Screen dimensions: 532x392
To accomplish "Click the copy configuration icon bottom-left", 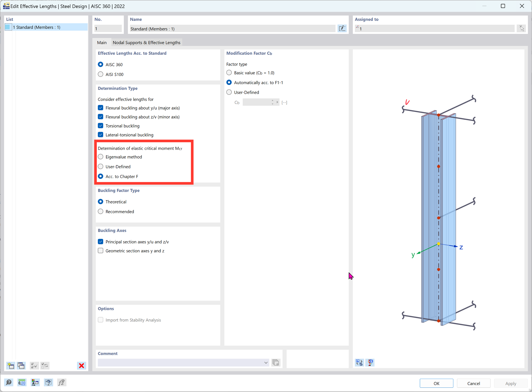I will (x=21, y=366).
